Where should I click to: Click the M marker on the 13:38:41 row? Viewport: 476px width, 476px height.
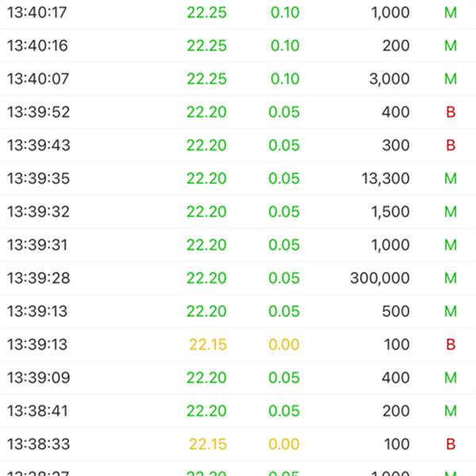coord(451,411)
